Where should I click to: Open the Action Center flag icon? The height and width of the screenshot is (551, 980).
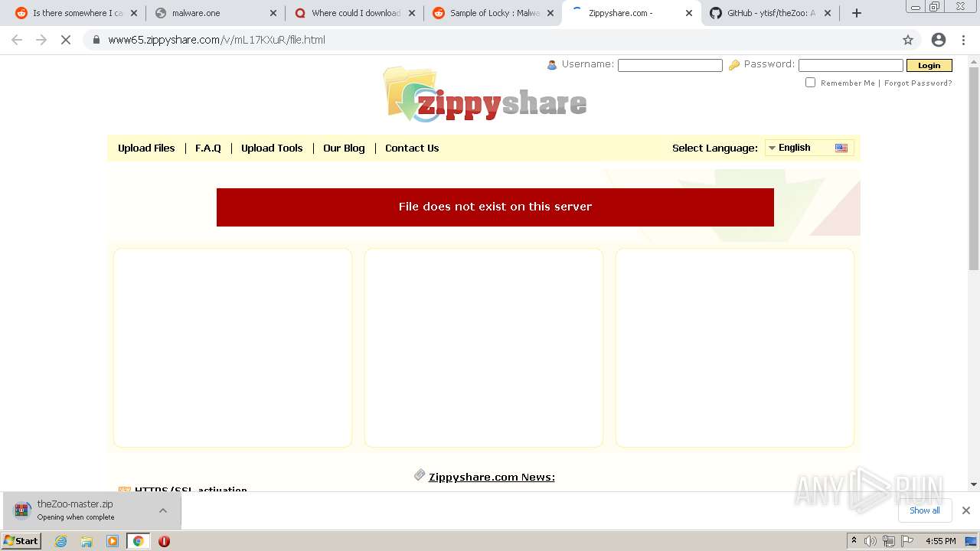(x=907, y=541)
